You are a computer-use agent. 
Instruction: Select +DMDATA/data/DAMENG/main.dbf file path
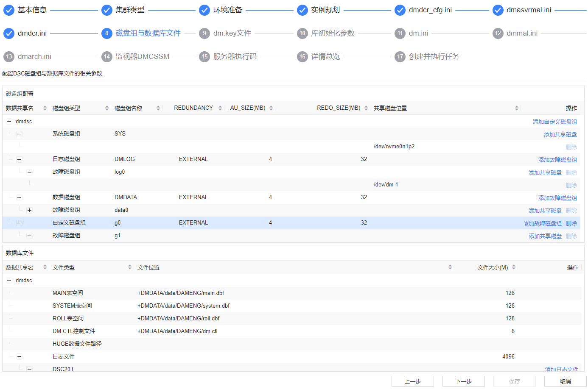tap(181, 293)
